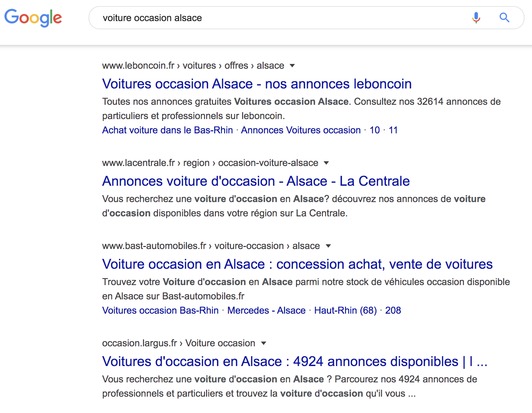Go to leboncoin sitelink "10"
Viewport: 532px width, 413px height.
pyautogui.click(x=375, y=130)
